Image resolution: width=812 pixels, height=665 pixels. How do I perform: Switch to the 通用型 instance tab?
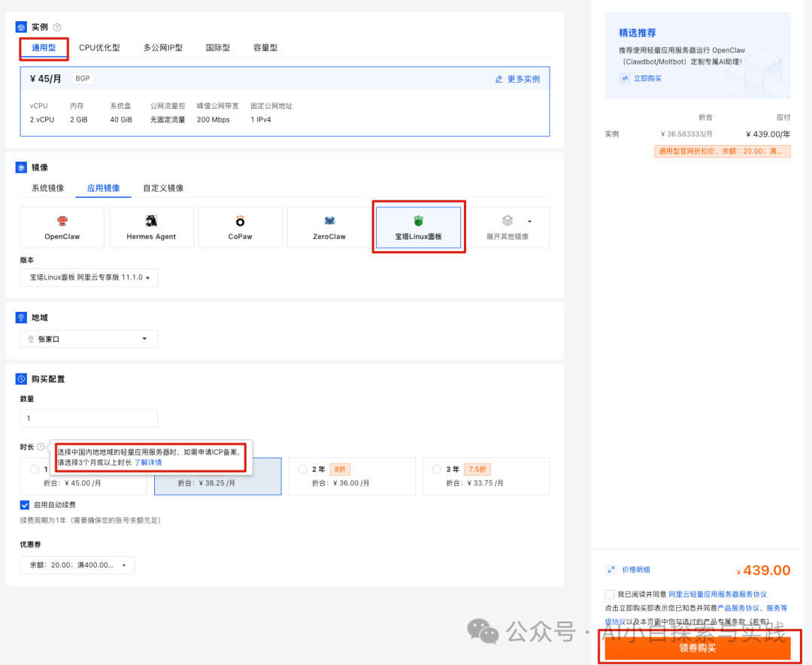(x=44, y=47)
